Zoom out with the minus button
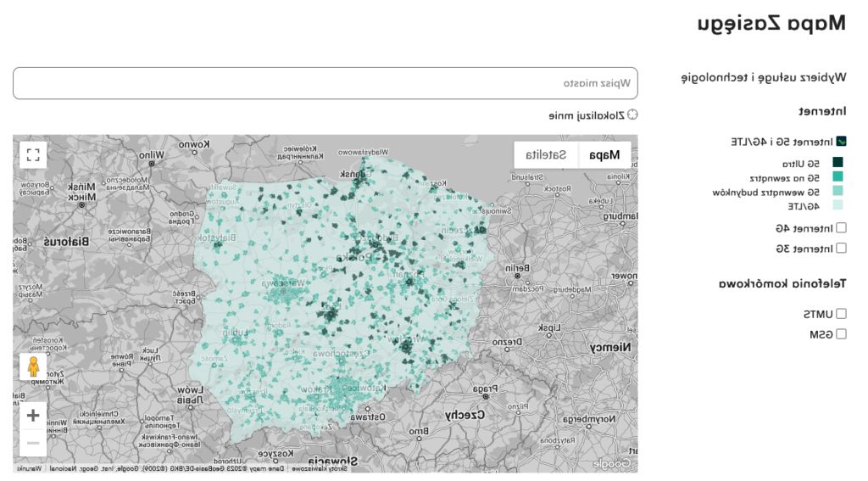 click(33, 443)
